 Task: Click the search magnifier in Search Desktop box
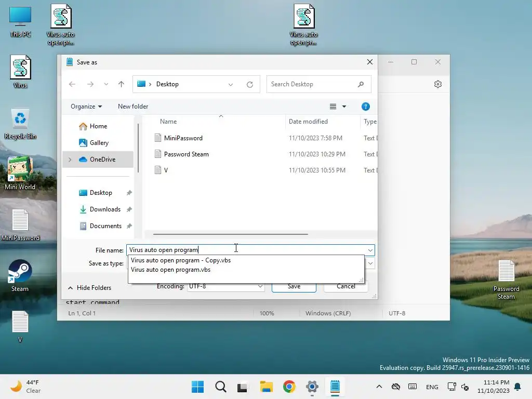pos(361,84)
